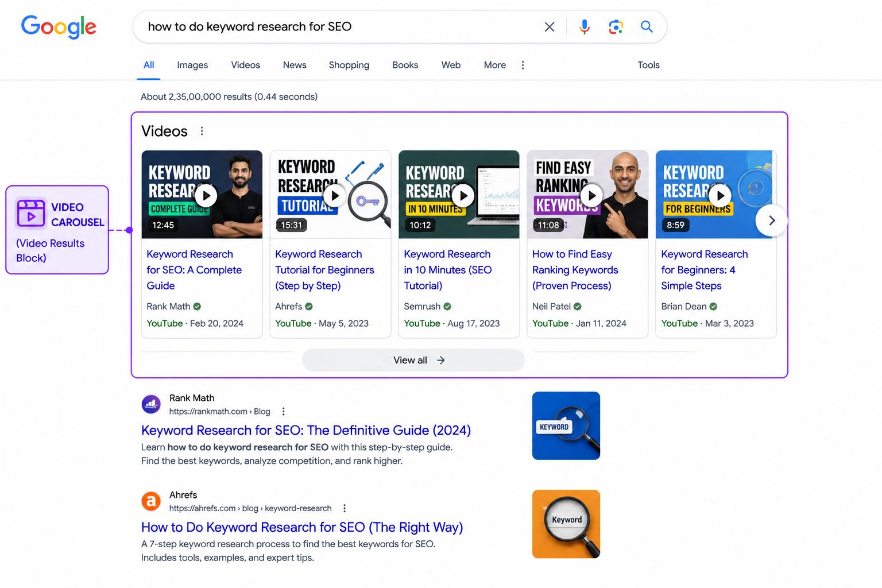
Task: Open the Tools options
Action: pos(648,65)
